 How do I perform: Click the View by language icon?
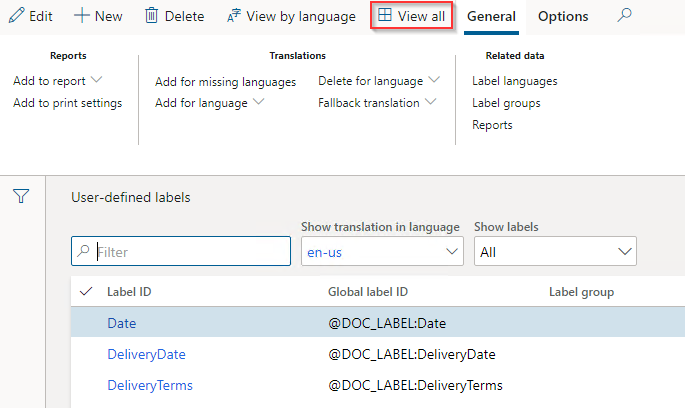pyautogui.click(x=233, y=16)
